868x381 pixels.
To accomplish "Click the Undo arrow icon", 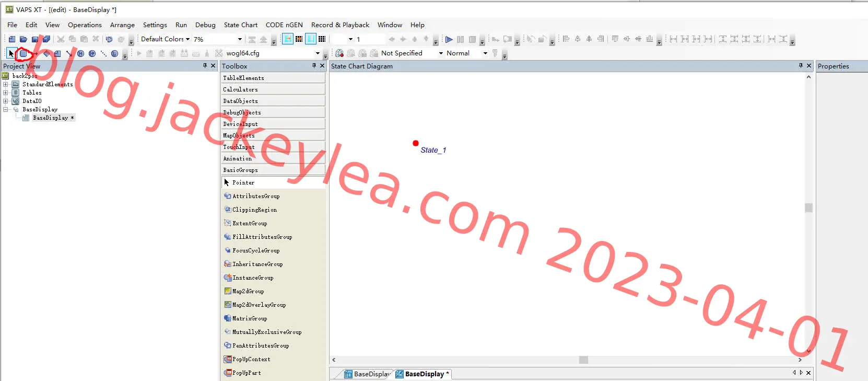I will 109,39.
